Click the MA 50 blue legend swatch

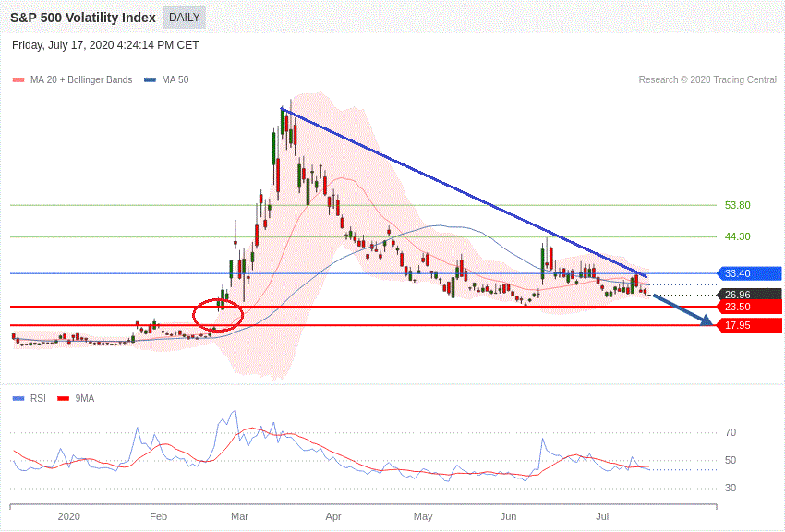pos(151,79)
